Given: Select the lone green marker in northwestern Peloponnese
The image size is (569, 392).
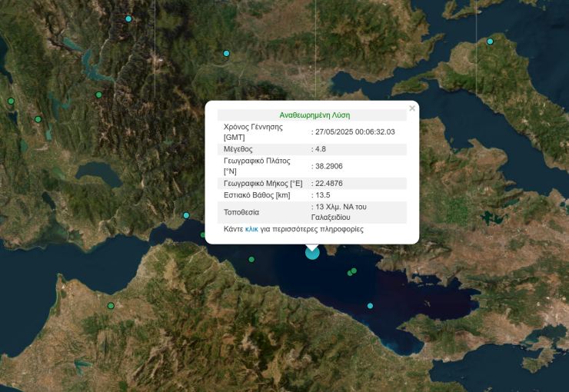Looking at the screenshot, I should 111,306.
